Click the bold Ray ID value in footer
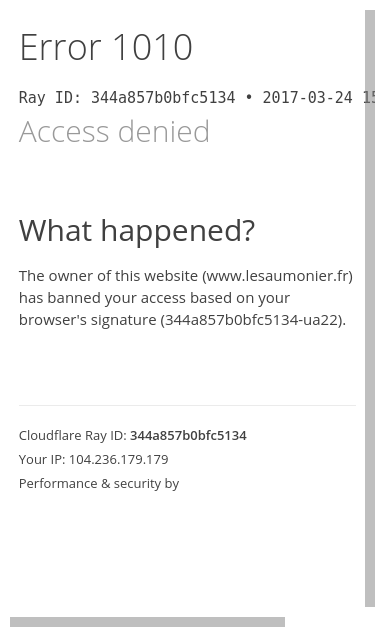This screenshot has width=375, height=627. tap(188, 435)
